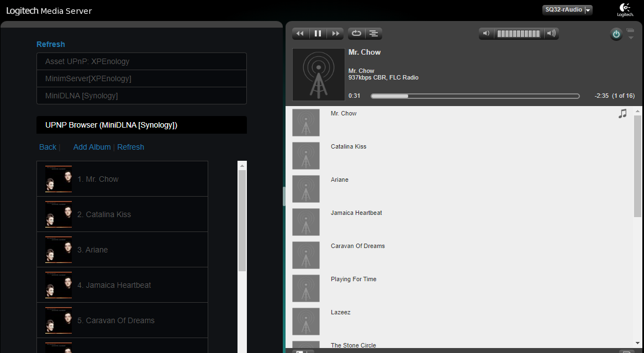Open the SQ32-rAudio player dropdown
The image size is (644, 353).
tap(567, 10)
